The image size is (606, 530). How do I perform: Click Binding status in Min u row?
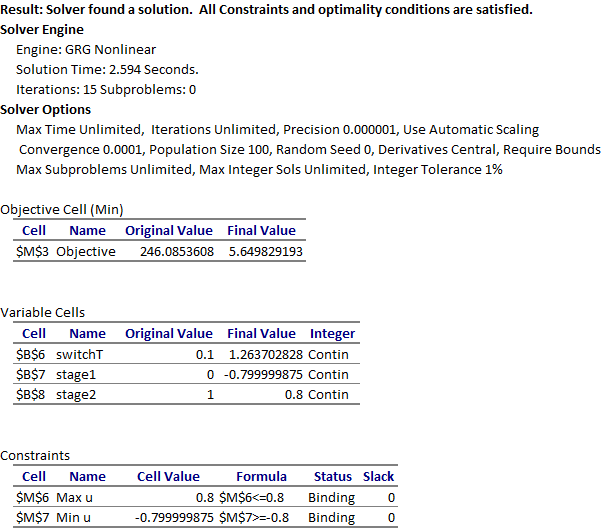[x=332, y=518]
